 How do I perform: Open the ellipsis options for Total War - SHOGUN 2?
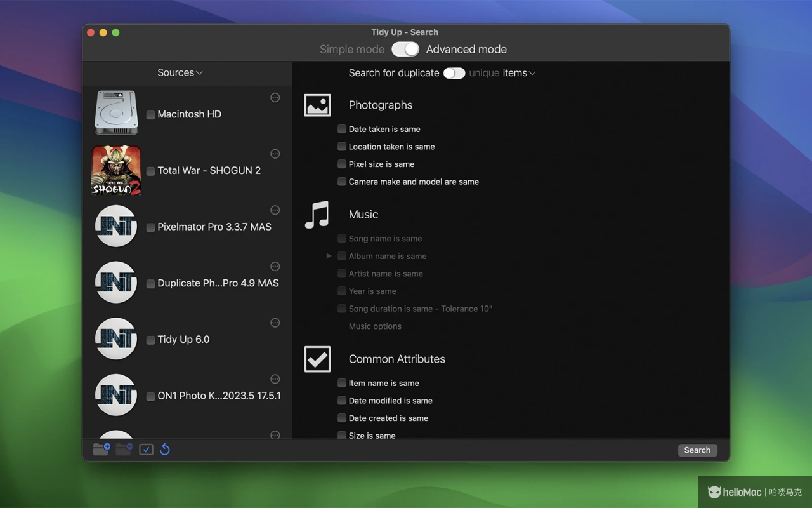coord(275,154)
